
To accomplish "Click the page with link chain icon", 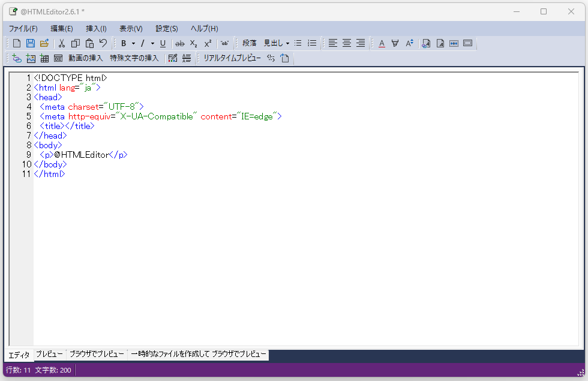I will pos(426,43).
